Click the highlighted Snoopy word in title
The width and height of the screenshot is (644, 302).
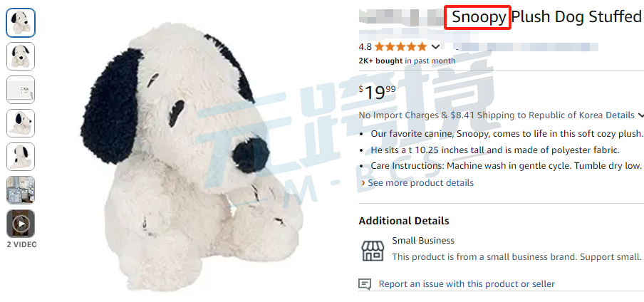pyautogui.click(x=478, y=17)
